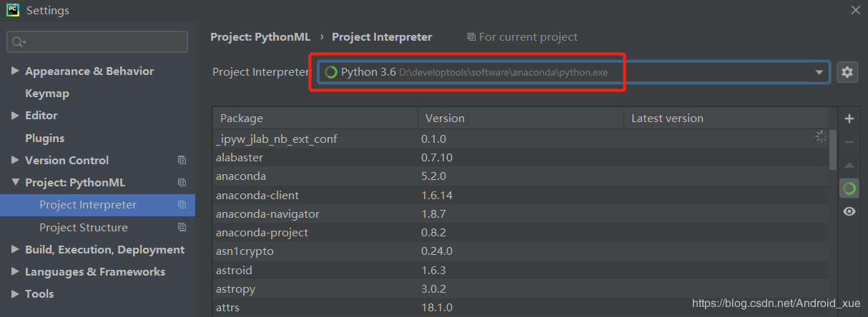Screen dimensions: 868x317
Task: Click the interpreter settings gear icon
Action: 847,72
